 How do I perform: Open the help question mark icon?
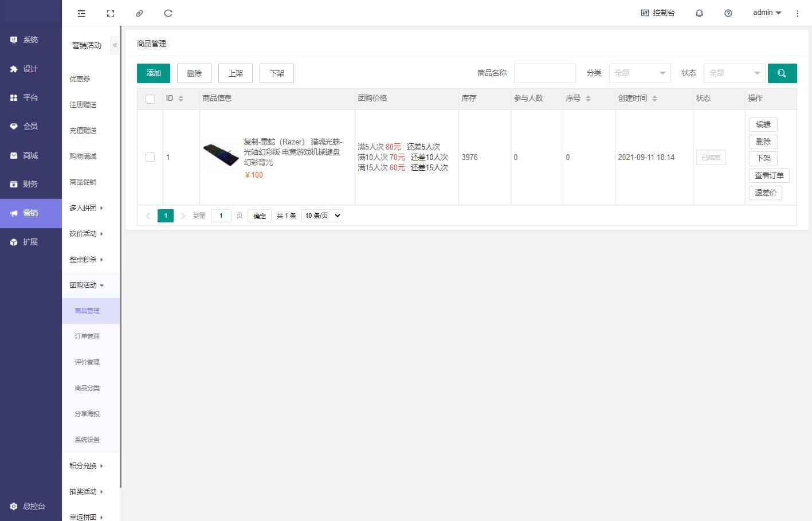pyautogui.click(x=728, y=13)
